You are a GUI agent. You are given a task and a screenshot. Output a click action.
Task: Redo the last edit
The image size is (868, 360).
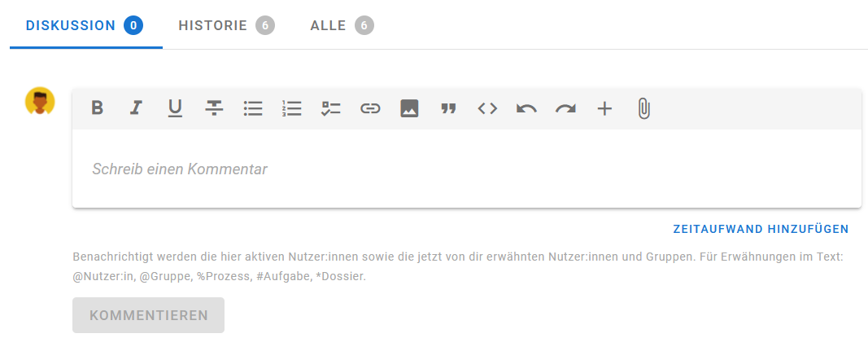[565, 108]
